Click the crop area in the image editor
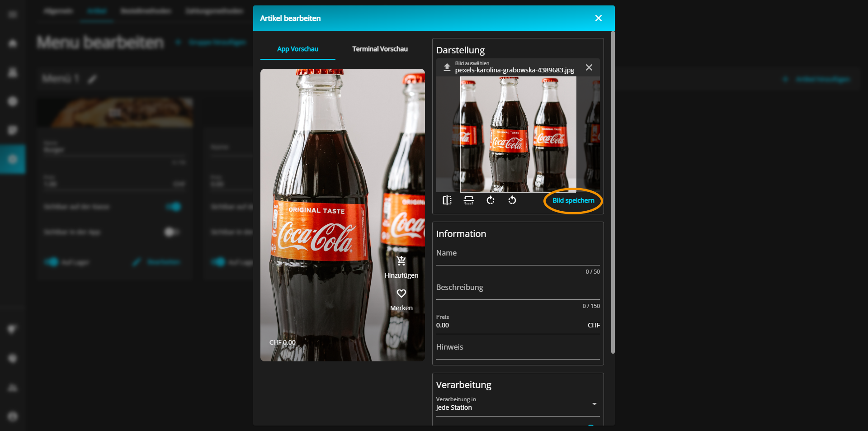 click(518, 134)
